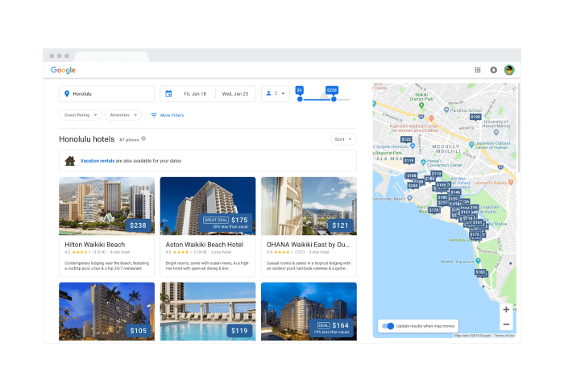
Task: Click the $105 hotel photo card
Action: coord(107,312)
